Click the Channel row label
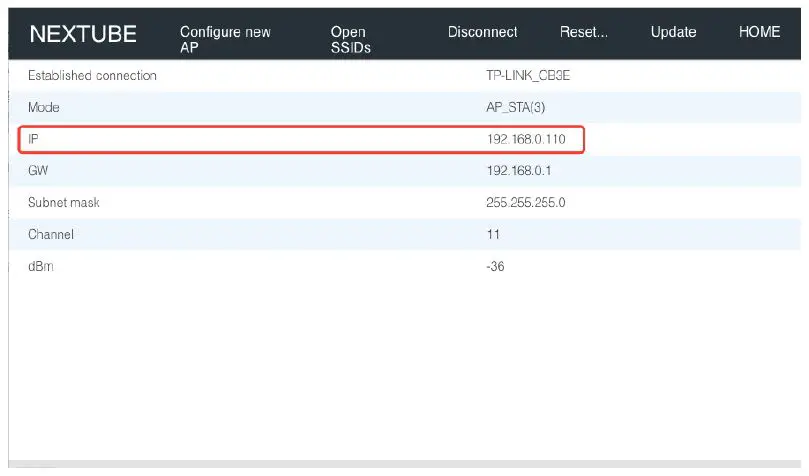Viewport: 809px width, 476px height. pos(51,235)
